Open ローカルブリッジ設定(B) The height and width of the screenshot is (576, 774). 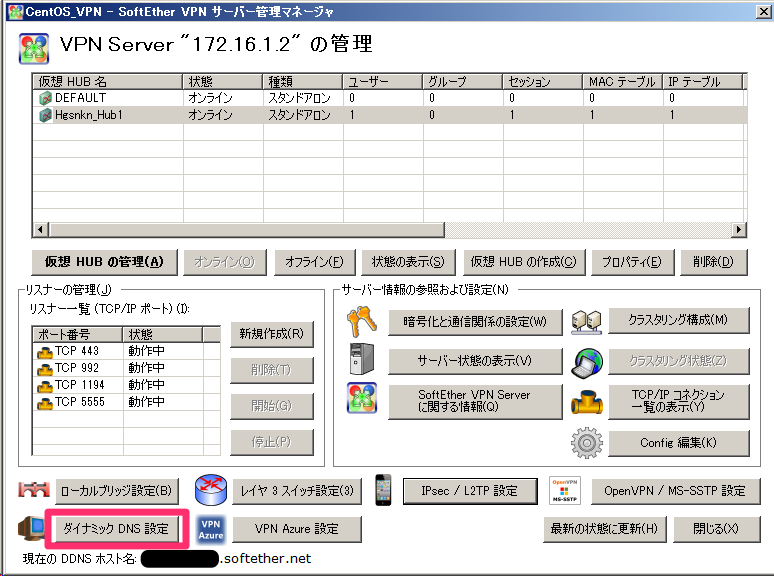point(116,491)
